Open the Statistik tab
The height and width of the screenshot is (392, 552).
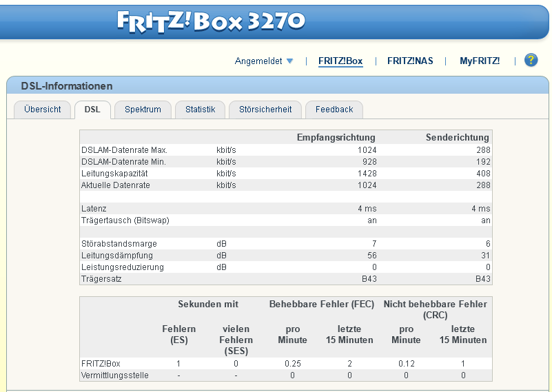[201, 110]
